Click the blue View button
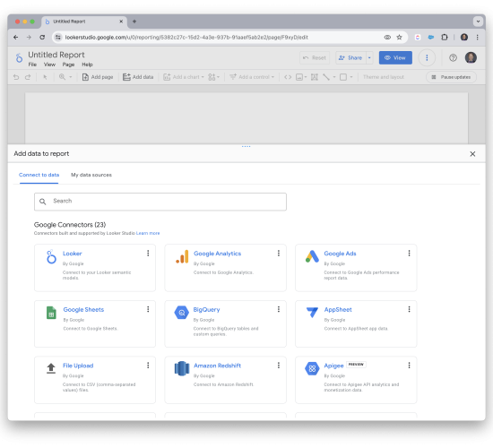This screenshot has height=448, width=493. click(395, 58)
